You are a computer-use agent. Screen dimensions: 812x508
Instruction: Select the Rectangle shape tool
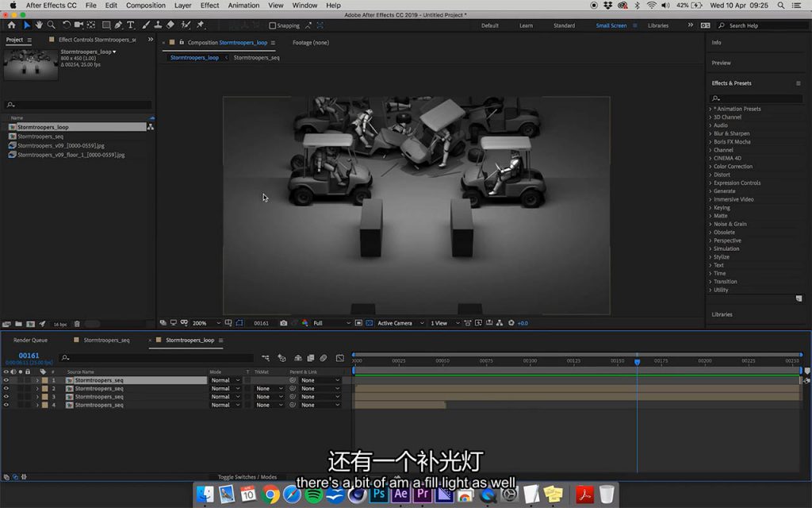pos(106,25)
